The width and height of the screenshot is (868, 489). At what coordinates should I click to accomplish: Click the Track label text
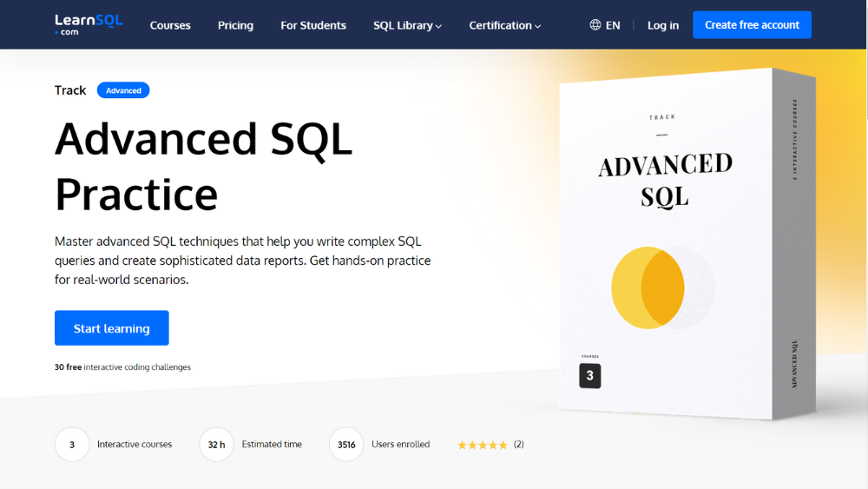pyautogui.click(x=70, y=90)
